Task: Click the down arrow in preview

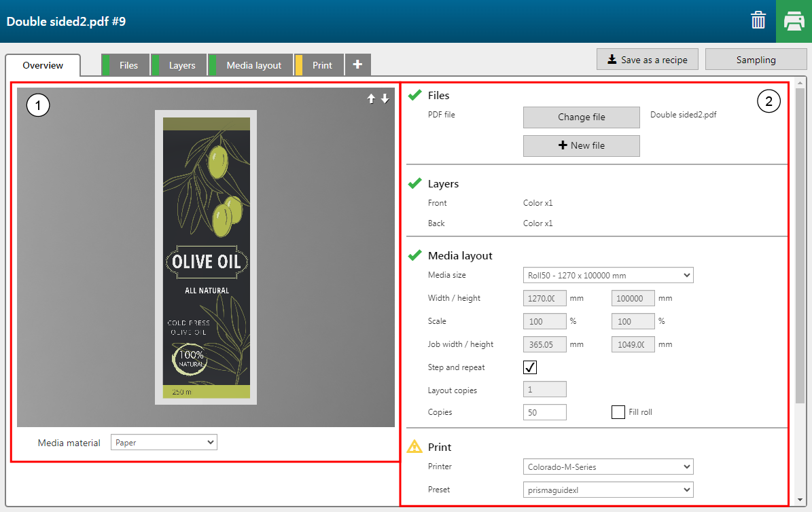Action: (385, 98)
